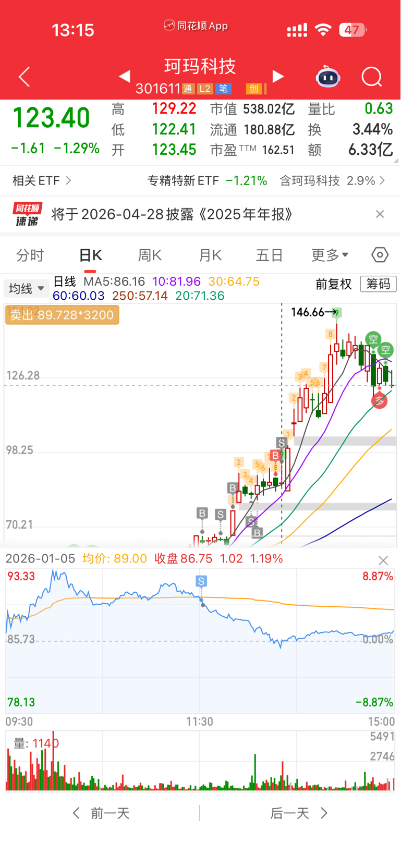Tap the 通 badge beside stock code

(x=188, y=89)
